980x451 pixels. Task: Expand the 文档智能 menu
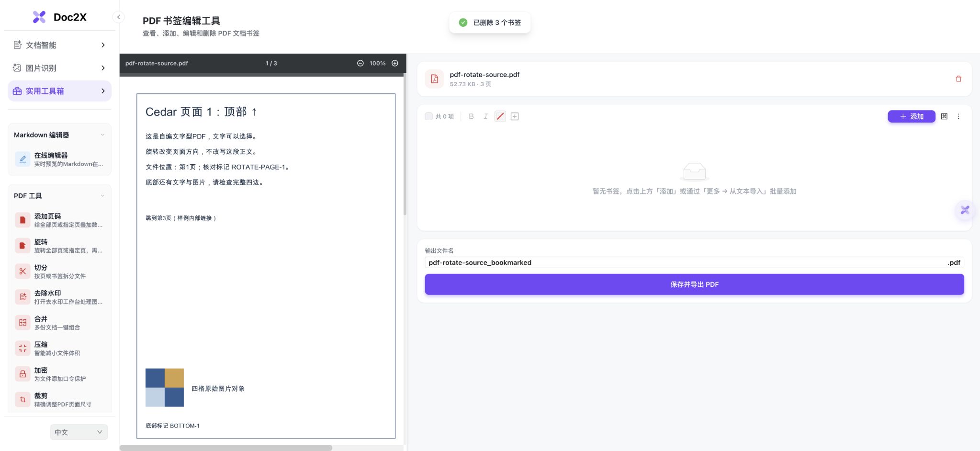point(60,45)
